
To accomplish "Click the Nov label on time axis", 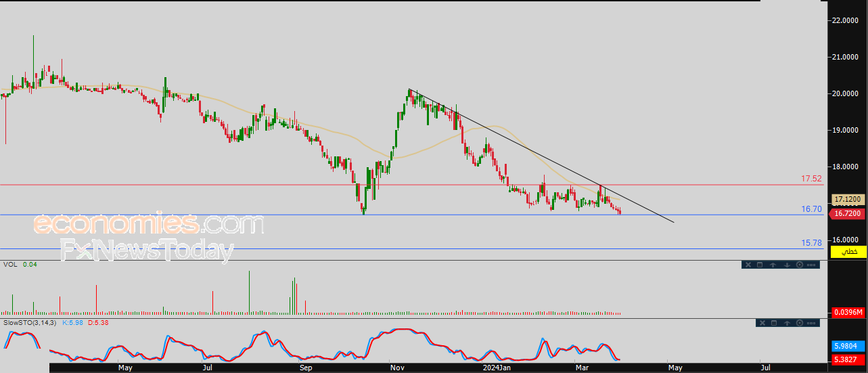I will 398,368.
